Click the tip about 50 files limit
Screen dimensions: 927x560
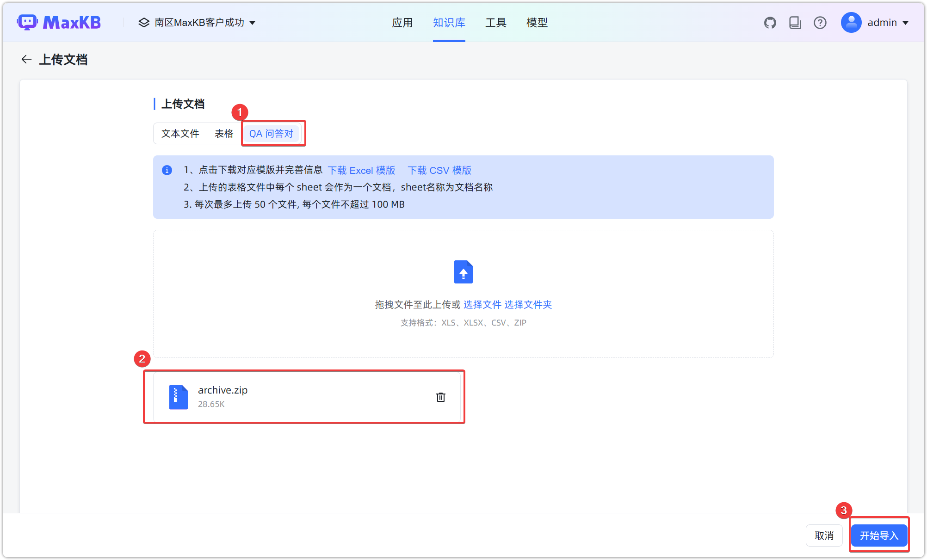(294, 204)
